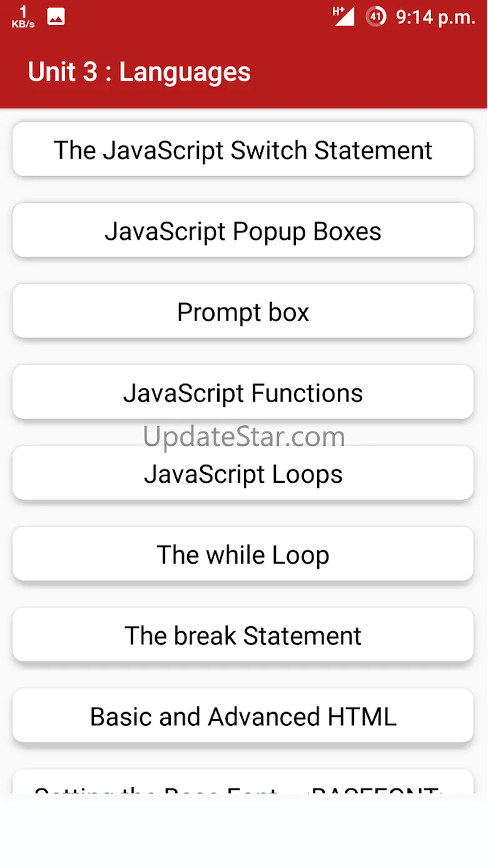Select the JavaScript Loops item
Viewport: 488px width, 868px height.
coord(243,473)
